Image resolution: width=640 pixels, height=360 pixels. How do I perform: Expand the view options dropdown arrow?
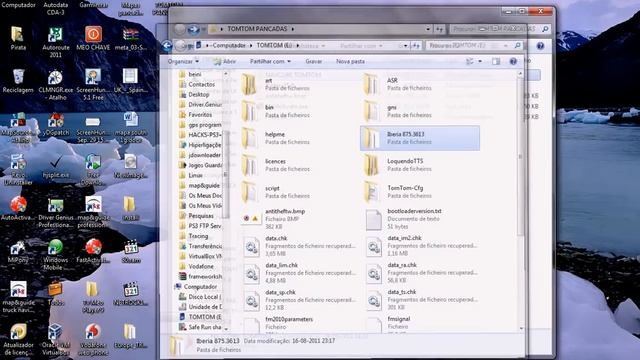pos(480,62)
